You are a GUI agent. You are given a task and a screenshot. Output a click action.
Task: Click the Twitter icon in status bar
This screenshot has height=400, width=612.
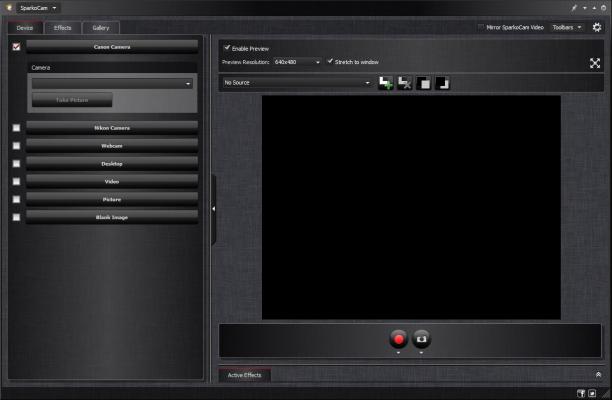click(592, 393)
